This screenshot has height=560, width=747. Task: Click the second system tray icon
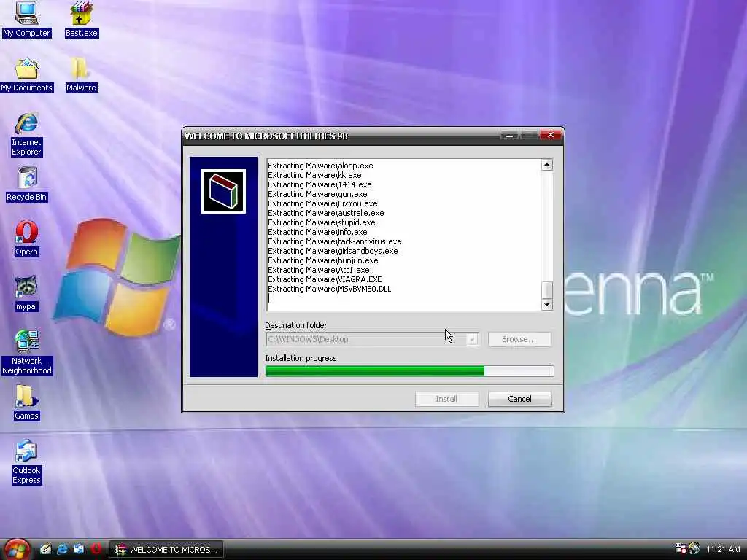[694, 549]
